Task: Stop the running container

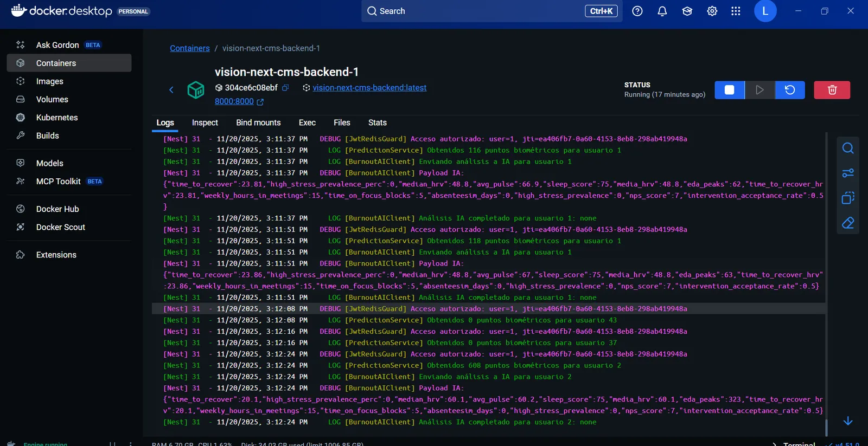Action: [x=730, y=90]
